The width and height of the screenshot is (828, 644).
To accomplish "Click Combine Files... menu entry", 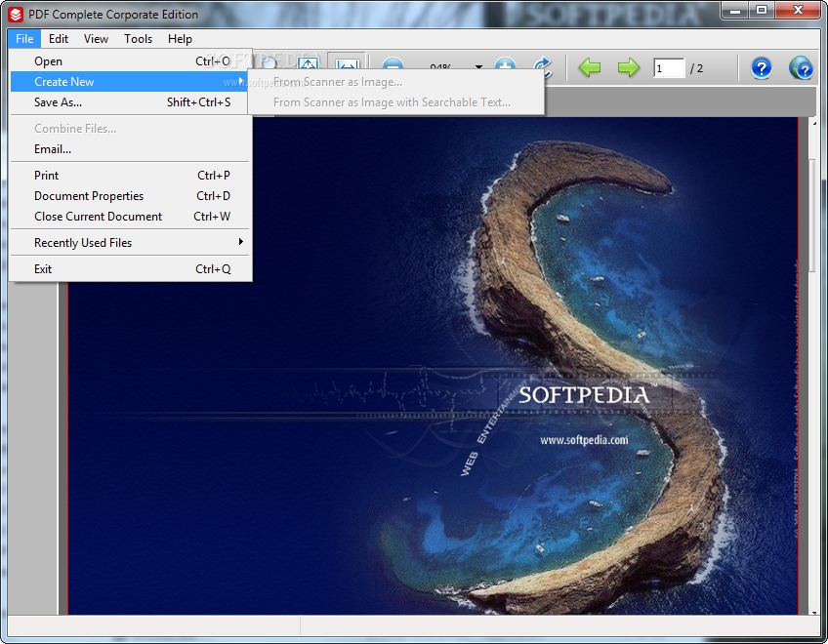I will 130,129.
